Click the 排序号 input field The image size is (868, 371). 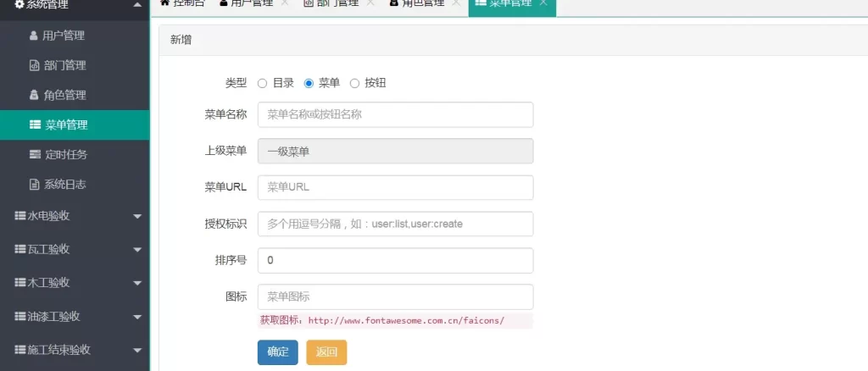pos(395,260)
